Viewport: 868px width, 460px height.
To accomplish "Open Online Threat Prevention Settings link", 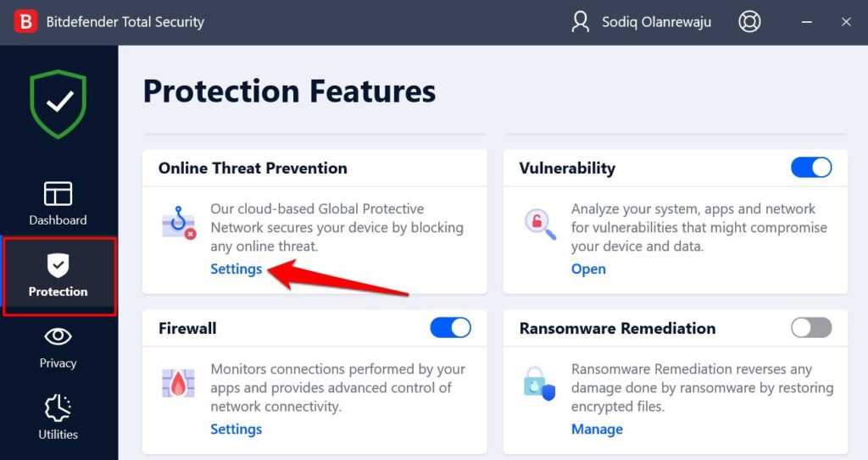I will [x=236, y=269].
